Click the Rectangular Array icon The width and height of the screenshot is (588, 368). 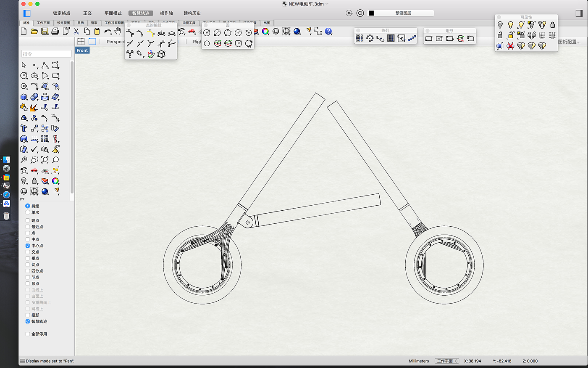tap(360, 38)
